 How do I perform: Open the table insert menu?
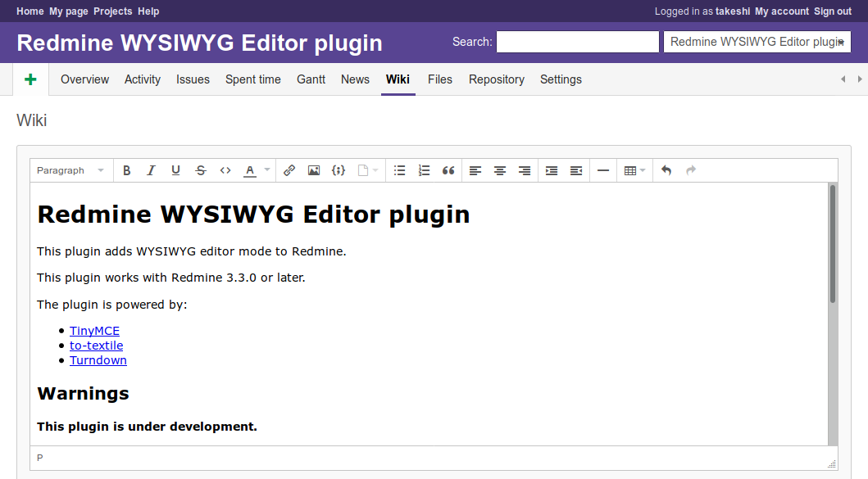click(x=634, y=170)
